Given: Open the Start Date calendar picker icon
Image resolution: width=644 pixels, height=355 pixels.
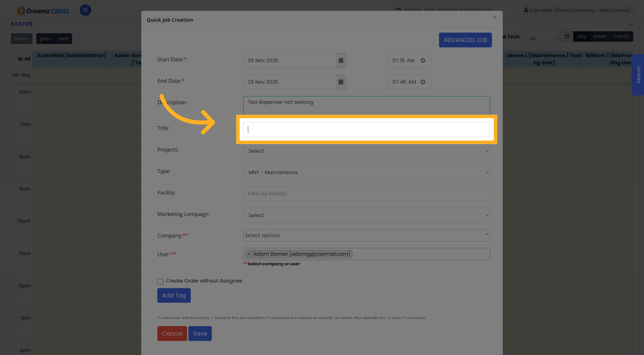Looking at the screenshot, I should tap(341, 60).
